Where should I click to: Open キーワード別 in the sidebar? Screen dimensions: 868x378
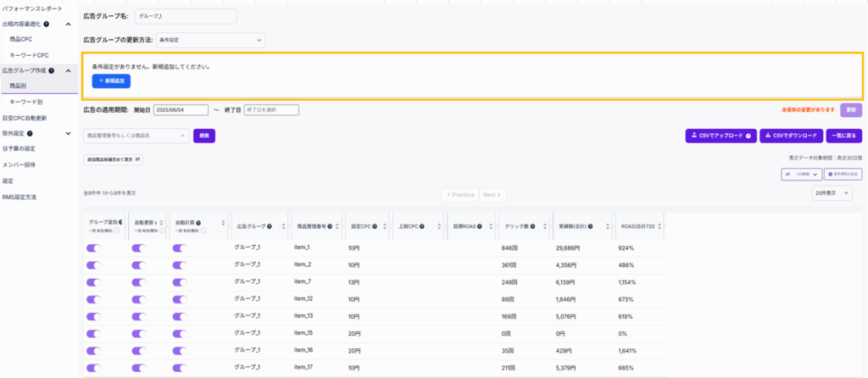[26, 102]
